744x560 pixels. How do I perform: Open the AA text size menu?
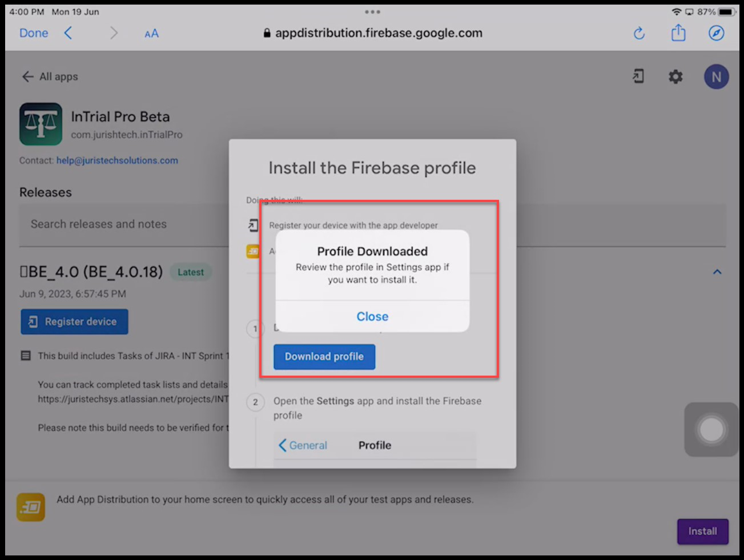(x=151, y=34)
